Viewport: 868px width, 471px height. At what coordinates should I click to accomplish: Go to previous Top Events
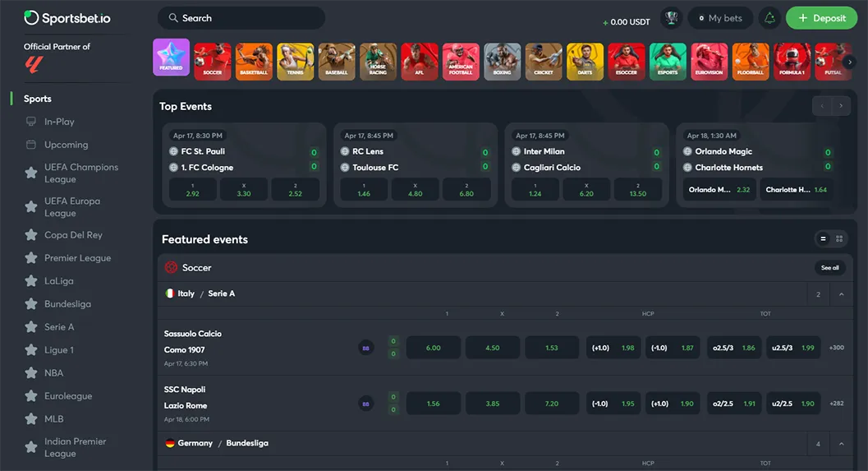(822, 106)
